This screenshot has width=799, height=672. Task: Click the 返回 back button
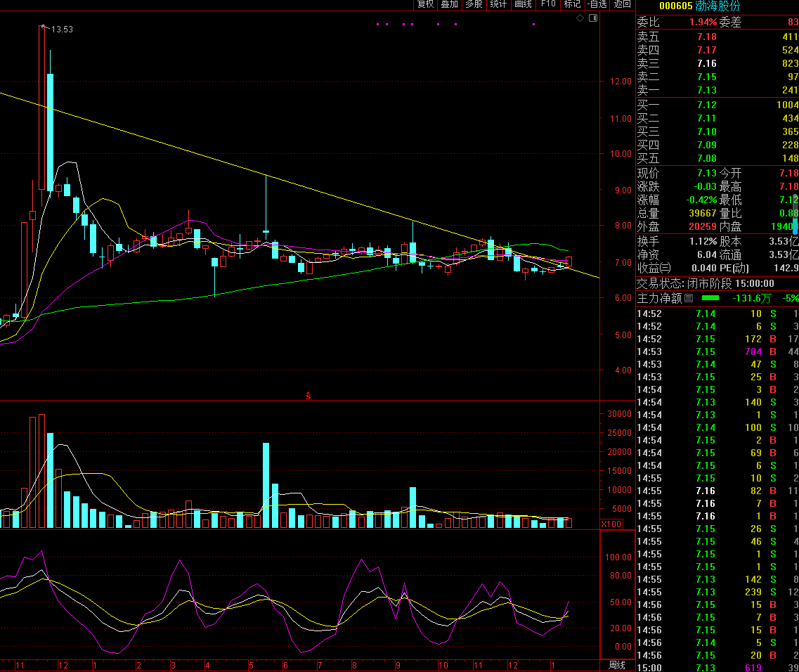coord(622,4)
